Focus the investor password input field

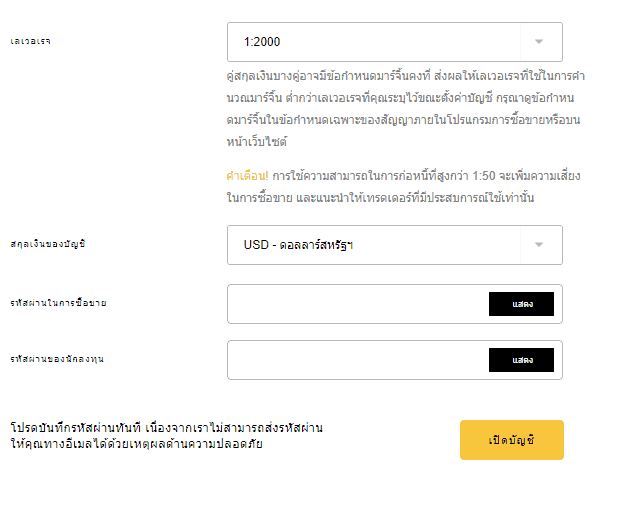click(358, 360)
